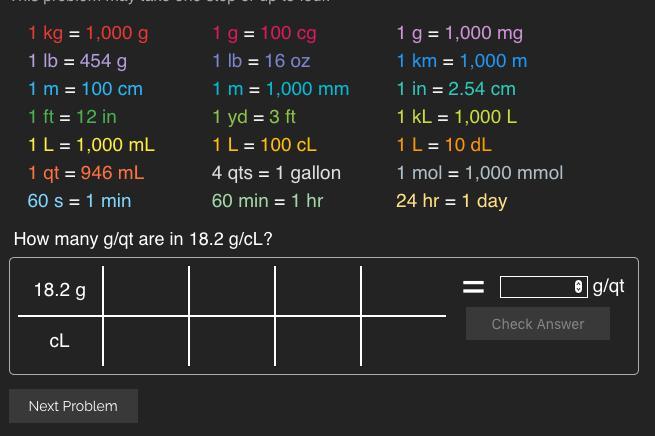The image size is (655, 436).
Task: Click first empty denominator cell beside cL
Action: [x=146, y=341]
